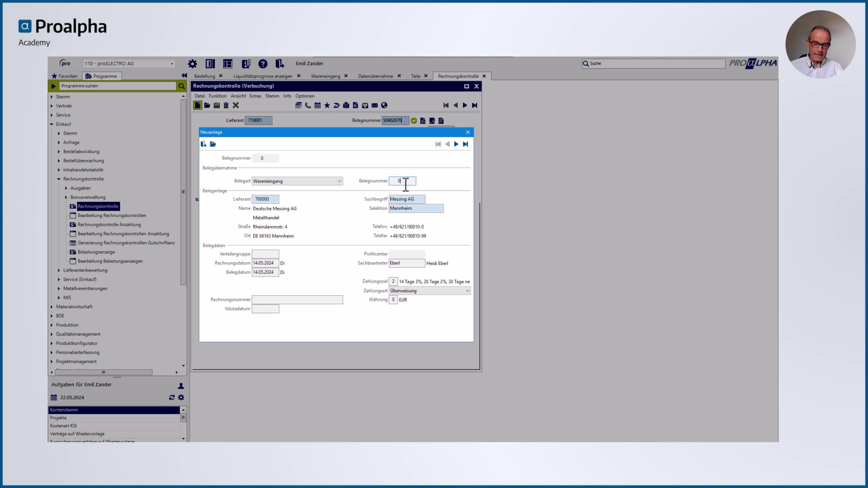Click the Neuanlage exit door icon
Image resolution: width=868 pixels, height=488 pixels.
pos(203,144)
